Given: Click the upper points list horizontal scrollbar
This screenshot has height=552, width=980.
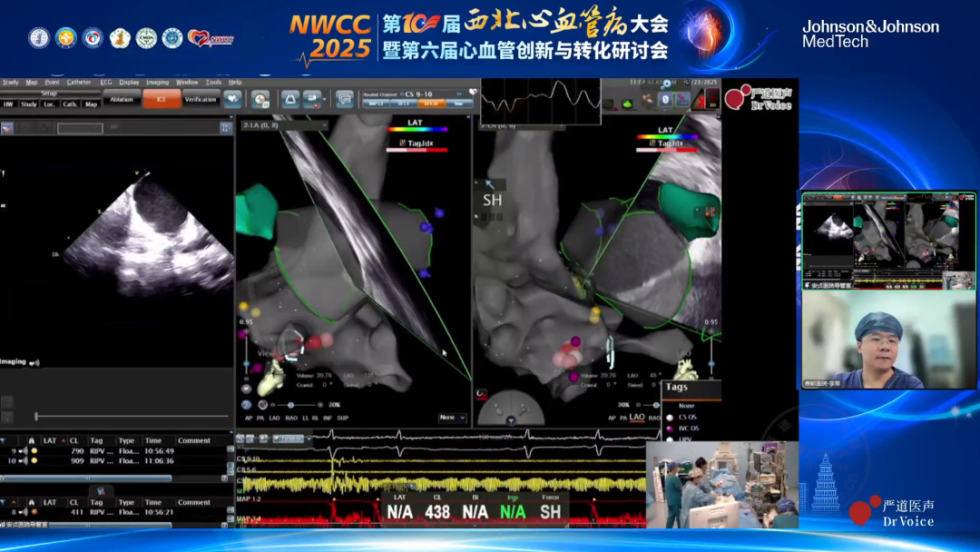Looking at the screenshot, I should point(87,478).
